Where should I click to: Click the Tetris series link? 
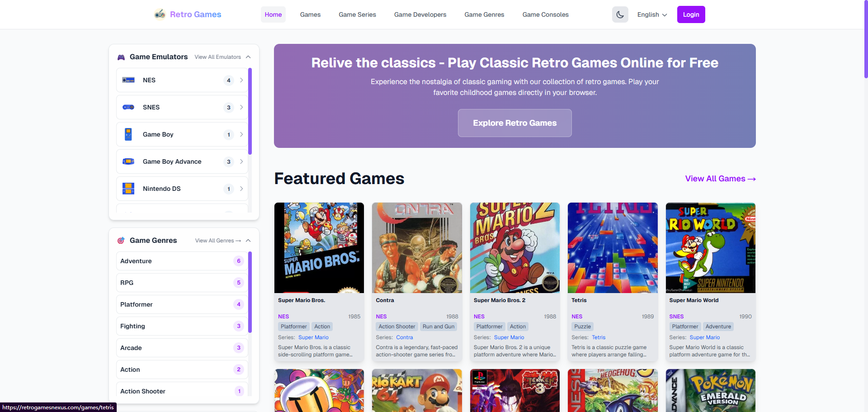coord(599,337)
